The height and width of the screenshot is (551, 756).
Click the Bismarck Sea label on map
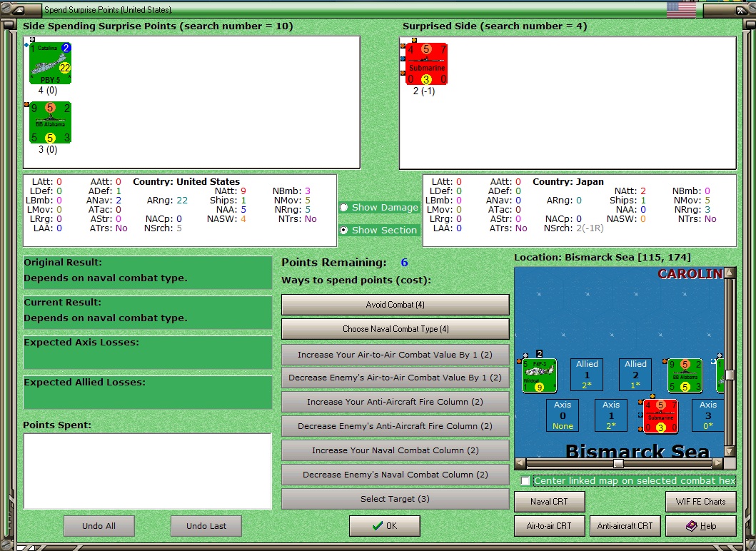[x=637, y=452]
